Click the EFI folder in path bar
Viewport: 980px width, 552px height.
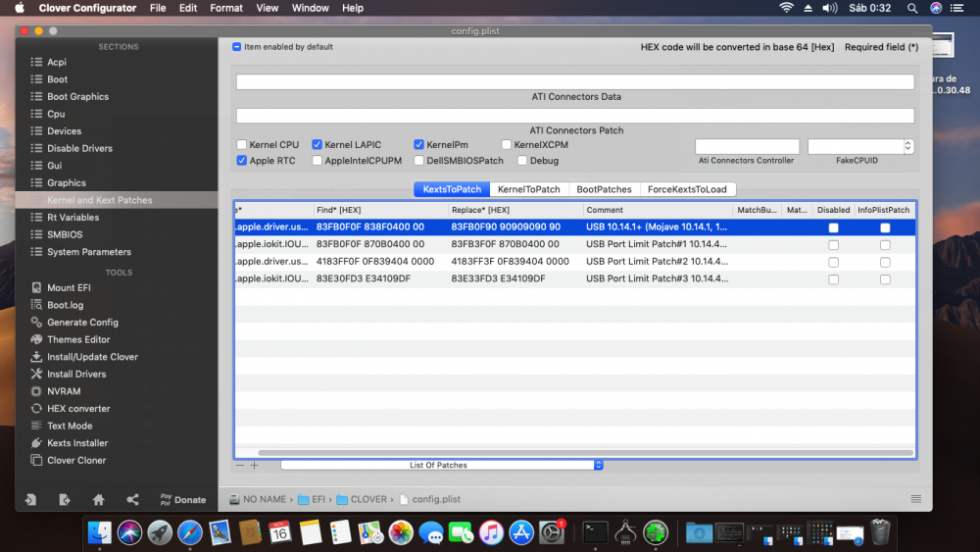coord(312,499)
